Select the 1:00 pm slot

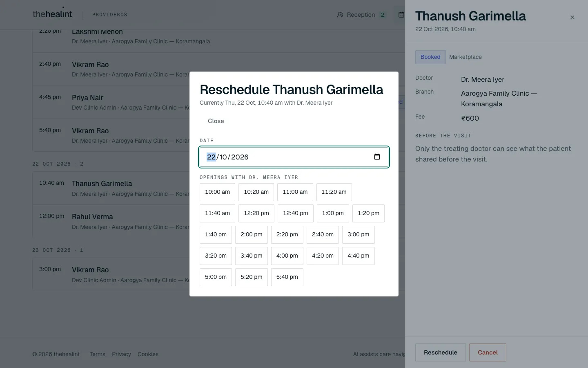tap(333, 213)
